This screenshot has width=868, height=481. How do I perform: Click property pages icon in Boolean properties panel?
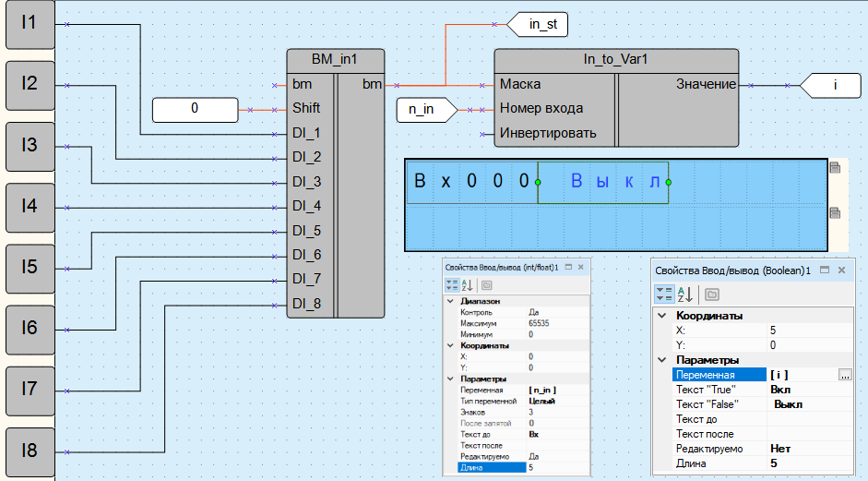(x=712, y=295)
